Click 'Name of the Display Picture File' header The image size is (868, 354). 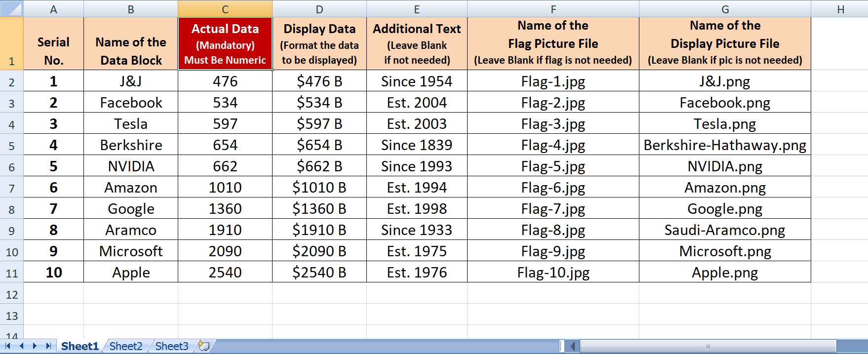(x=725, y=43)
